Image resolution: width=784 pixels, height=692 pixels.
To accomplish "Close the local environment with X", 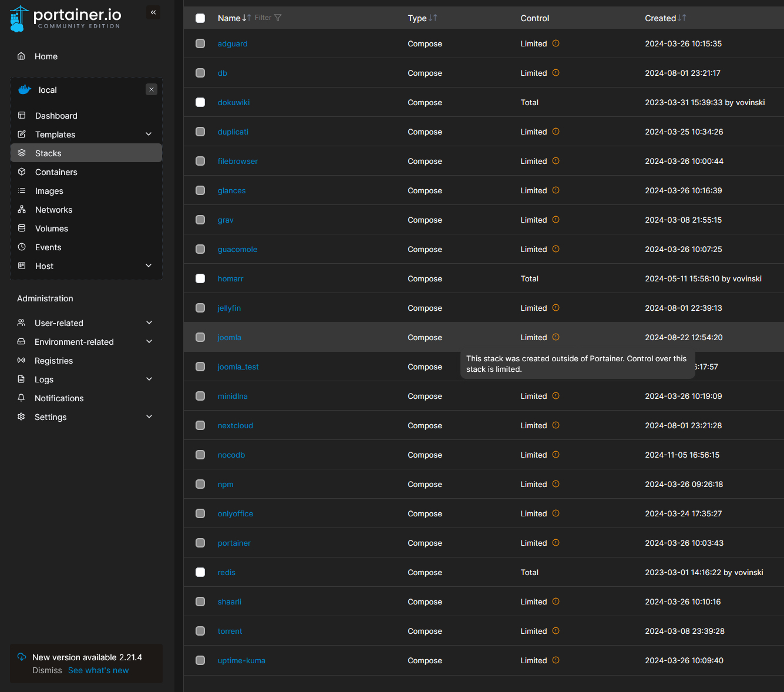I will pos(152,89).
